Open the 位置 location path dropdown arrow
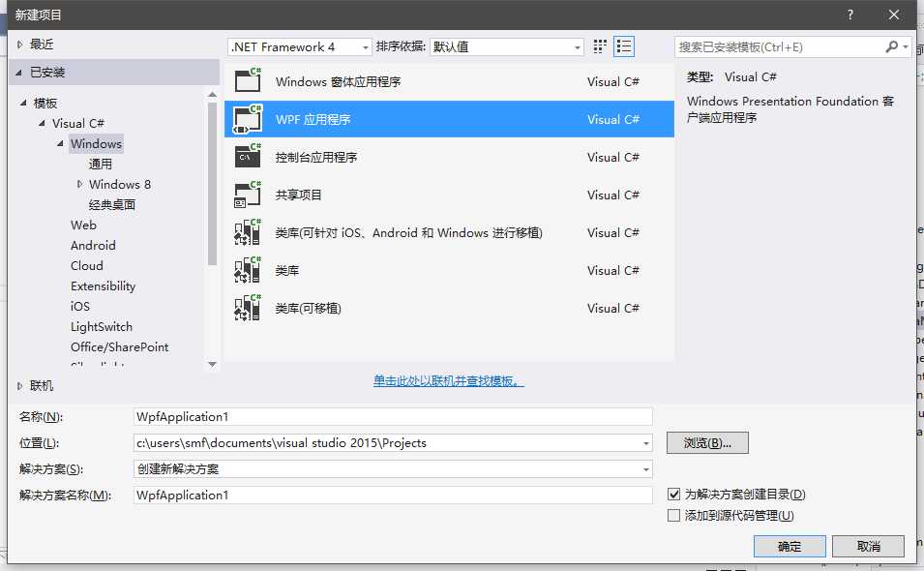This screenshot has width=924, height=571. coord(646,443)
